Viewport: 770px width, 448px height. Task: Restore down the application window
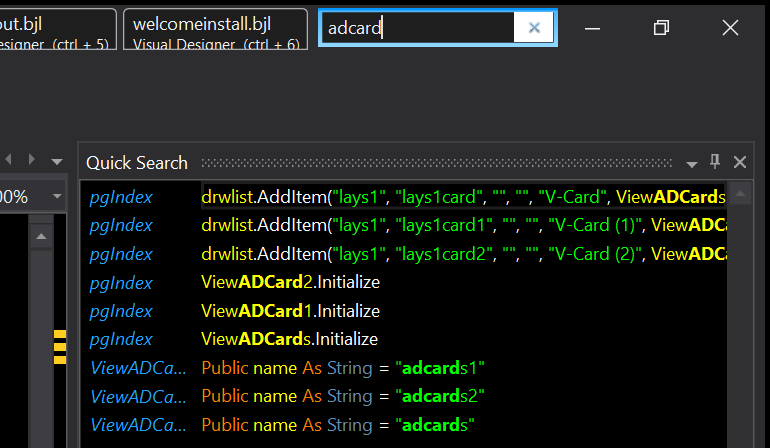[x=660, y=28]
